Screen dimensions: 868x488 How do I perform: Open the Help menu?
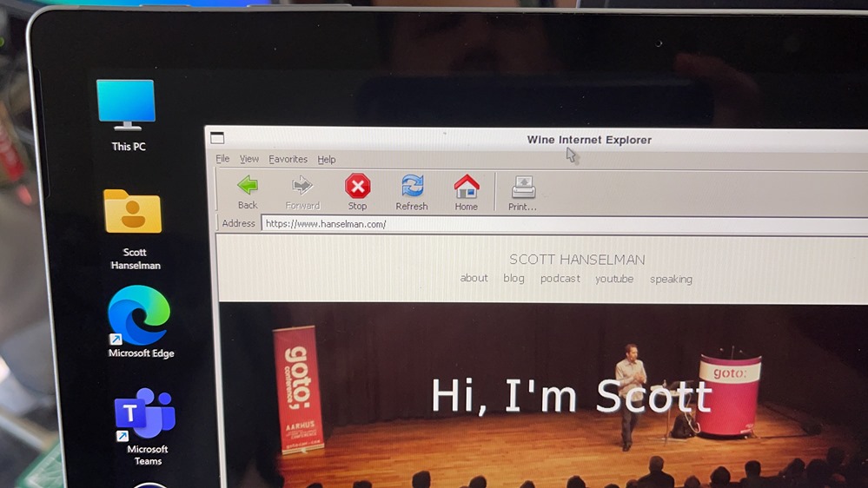[327, 160]
